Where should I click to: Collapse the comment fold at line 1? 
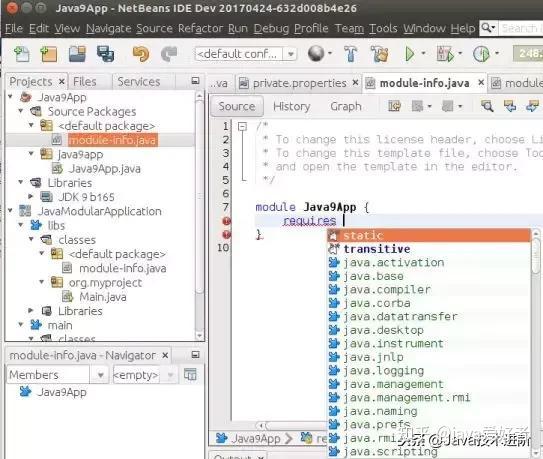(242, 126)
